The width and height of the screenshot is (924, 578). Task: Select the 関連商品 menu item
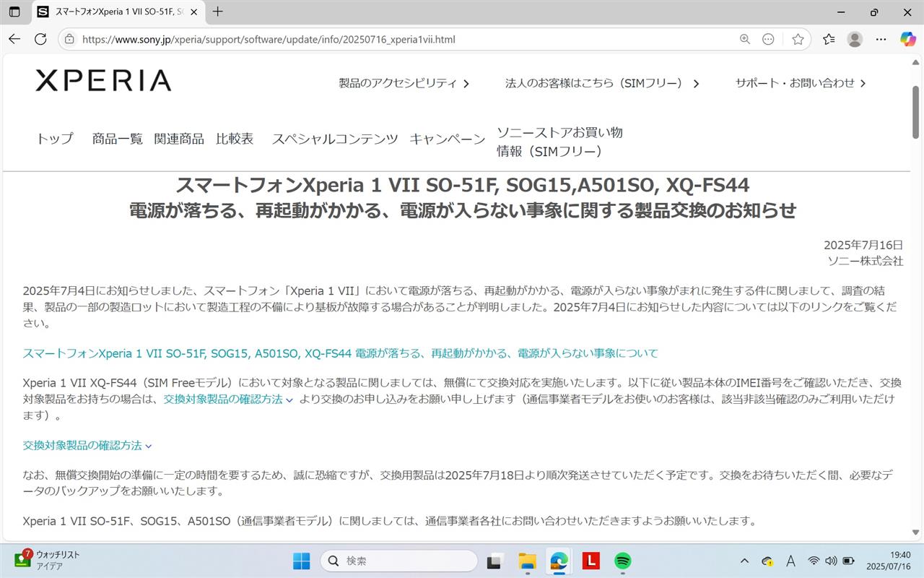[x=179, y=139]
